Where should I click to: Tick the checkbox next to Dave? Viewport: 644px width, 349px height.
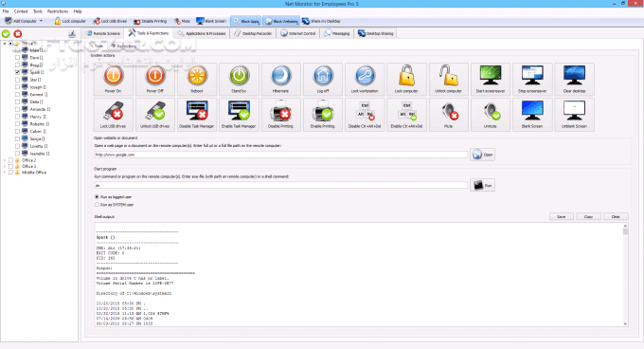tap(17, 58)
